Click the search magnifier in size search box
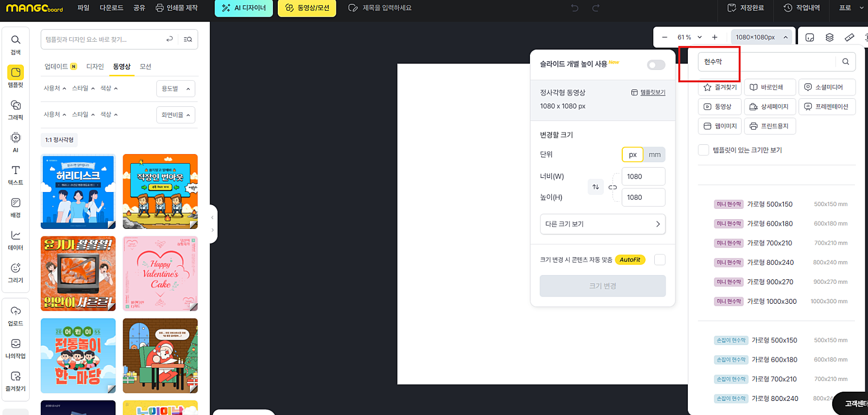The image size is (868, 415). coord(845,62)
